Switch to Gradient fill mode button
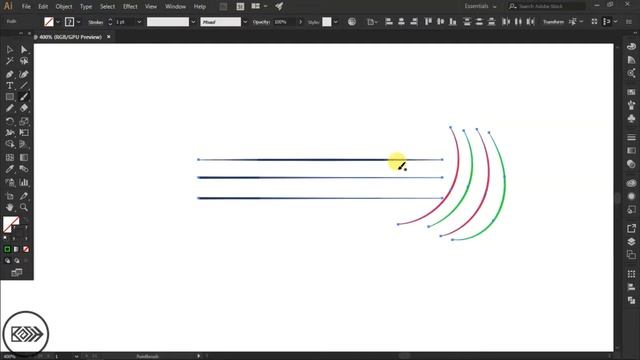640x360 pixels. pyautogui.click(x=16, y=249)
